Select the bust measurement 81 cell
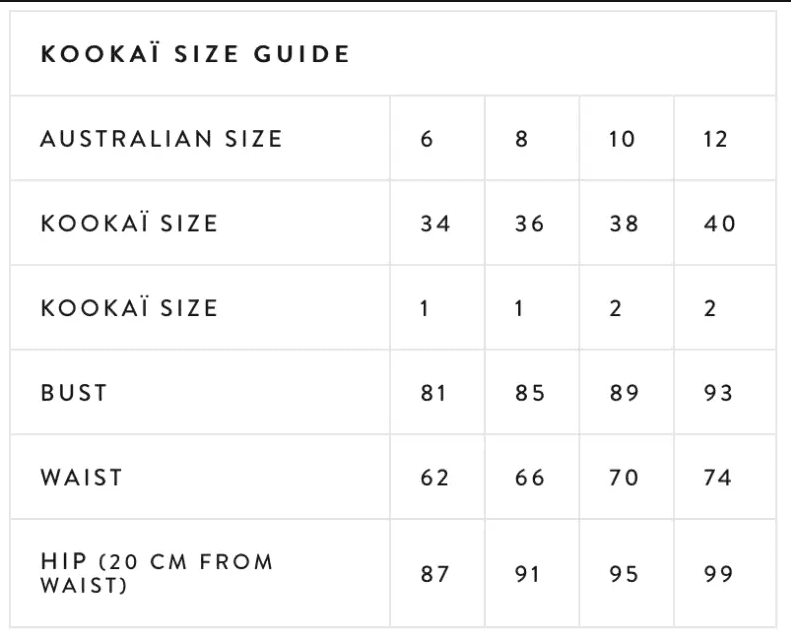The height and width of the screenshot is (639, 791). pyautogui.click(x=433, y=393)
